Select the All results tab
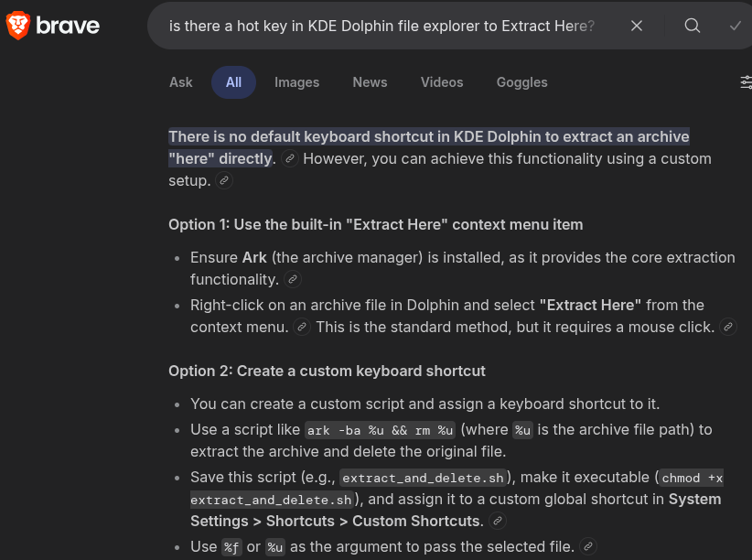The width and height of the screenshot is (752, 560). pyautogui.click(x=233, y=81)
